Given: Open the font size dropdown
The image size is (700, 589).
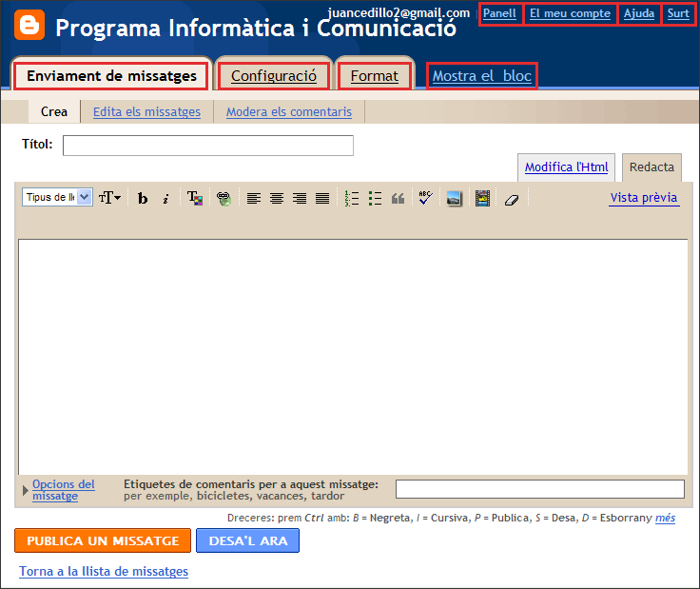Looking at the screenshot, I should 109,198.
